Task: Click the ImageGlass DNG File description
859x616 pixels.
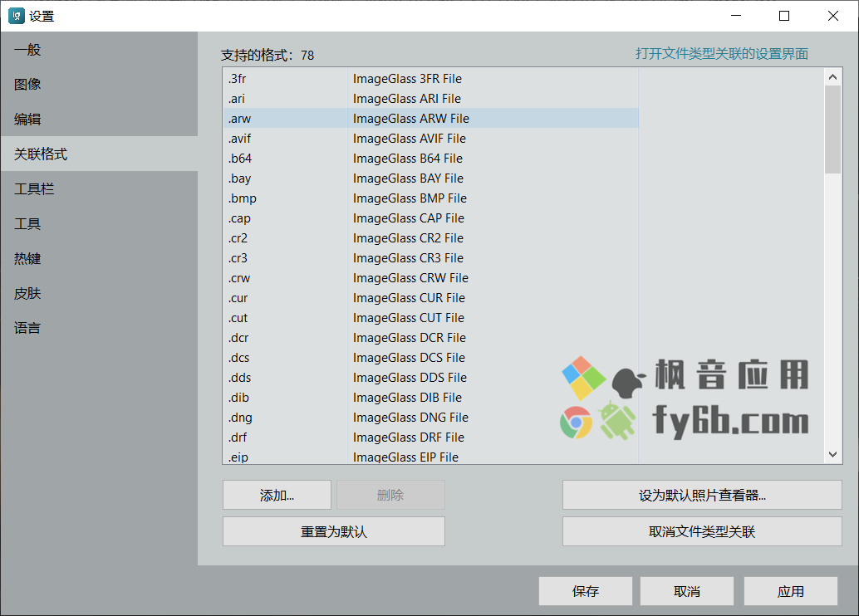Action: [411, 418]
